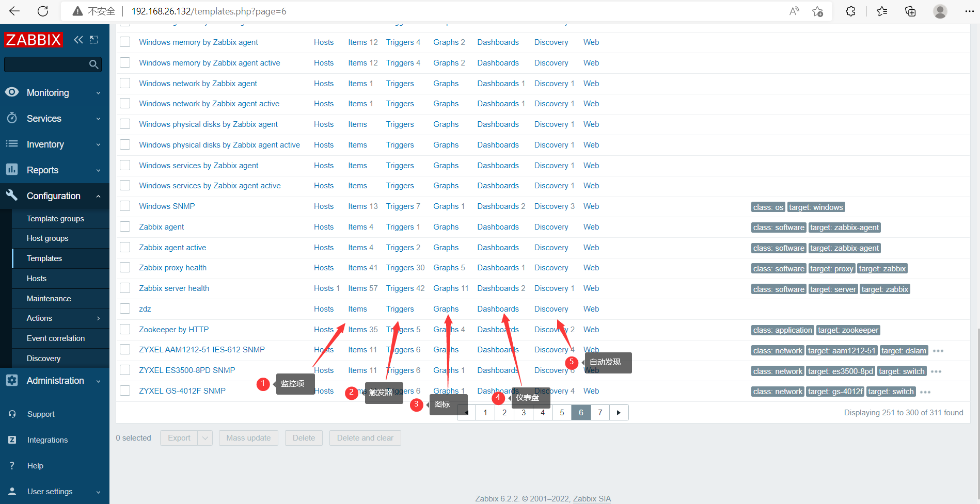Show more tags for ZYXEL AAM1212-51 row

[x=938, y=351]
